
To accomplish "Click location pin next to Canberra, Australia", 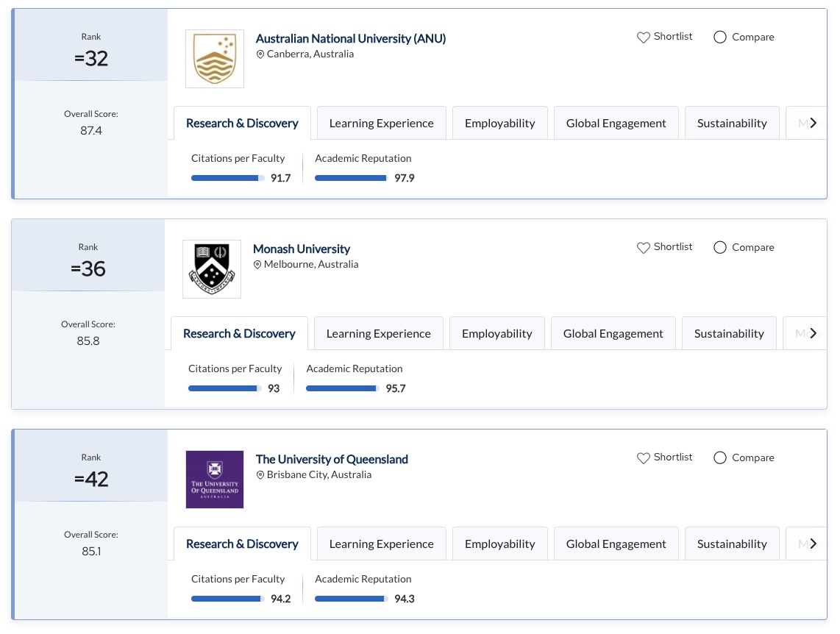I will (260, 54).
